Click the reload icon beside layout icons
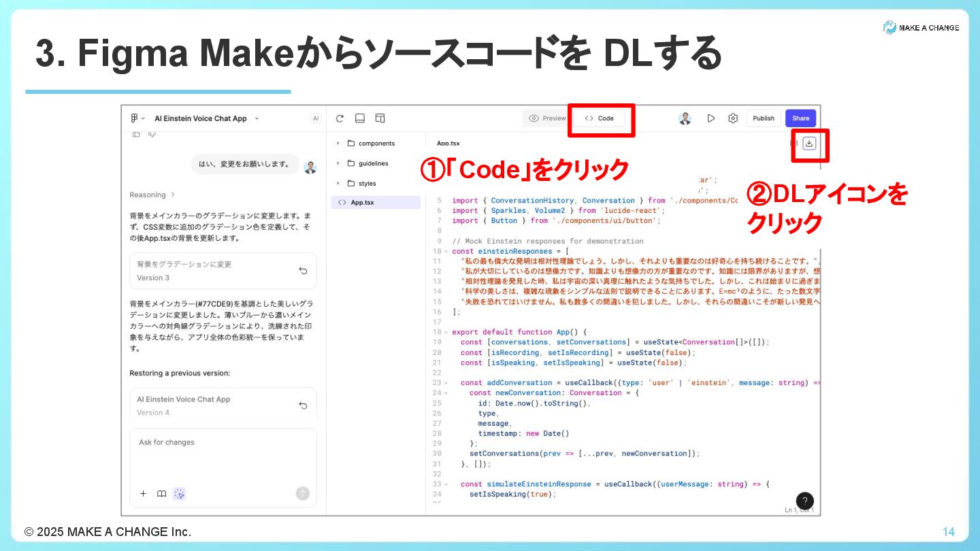This screenshot has width=980, height=551. (x=340, y=118)
